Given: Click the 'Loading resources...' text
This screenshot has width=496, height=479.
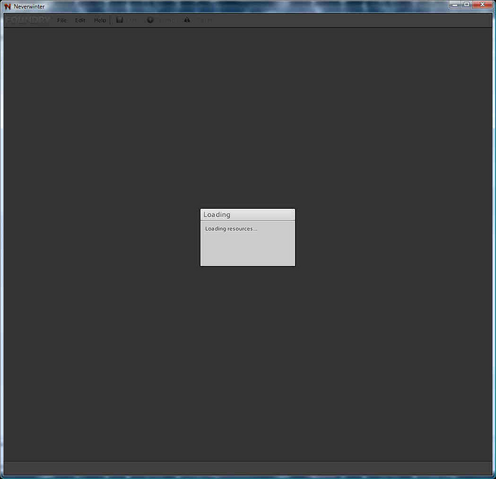Looking at the screenshot, I should (231, 229).
